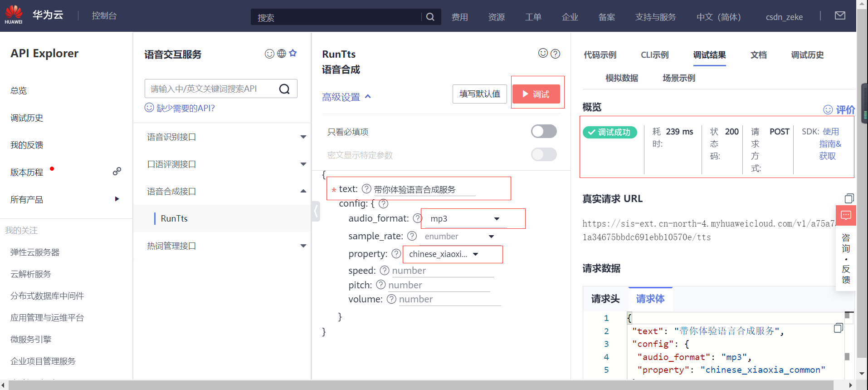Open the 咨询 chat feedback icon
The height and width of the screenshot is (390, 868).
[x=846, y=215]
